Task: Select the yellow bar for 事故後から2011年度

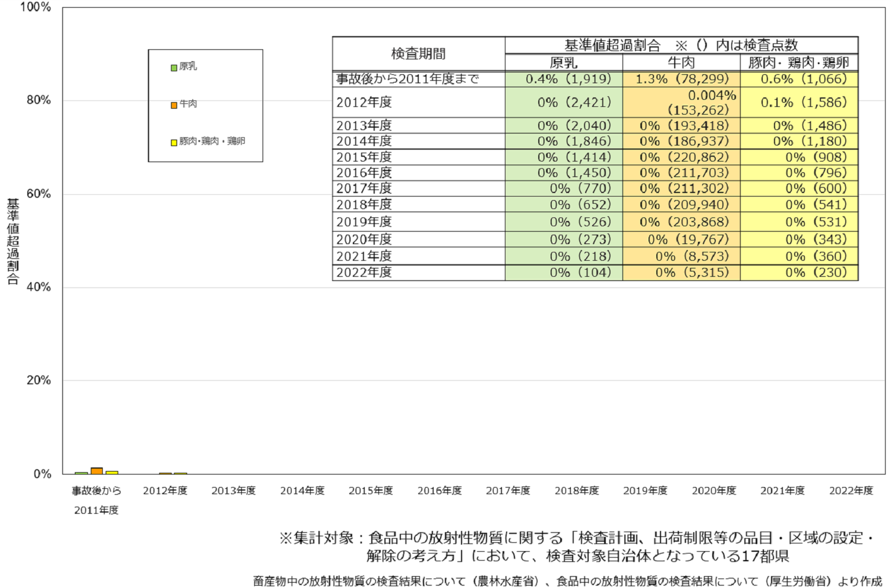Action: 112,473
